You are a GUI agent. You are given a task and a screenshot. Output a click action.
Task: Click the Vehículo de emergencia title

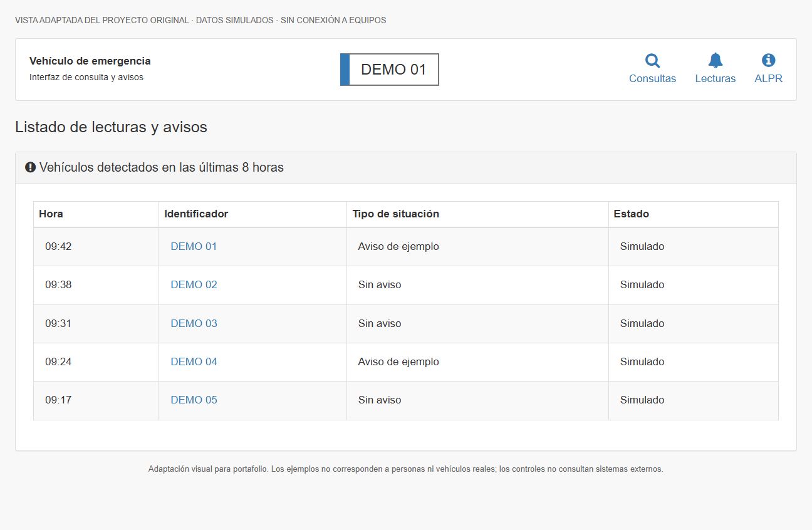click(x=90, y=61)
